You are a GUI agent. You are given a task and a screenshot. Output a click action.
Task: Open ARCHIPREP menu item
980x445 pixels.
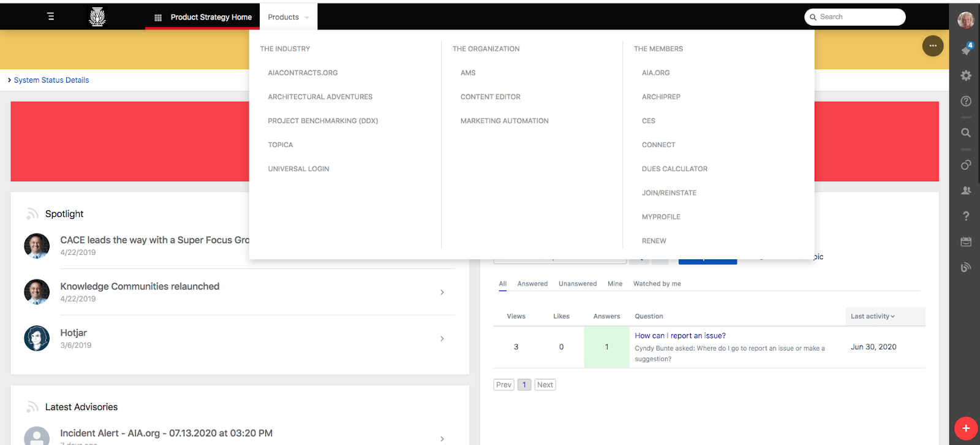(x=661, y=97)
